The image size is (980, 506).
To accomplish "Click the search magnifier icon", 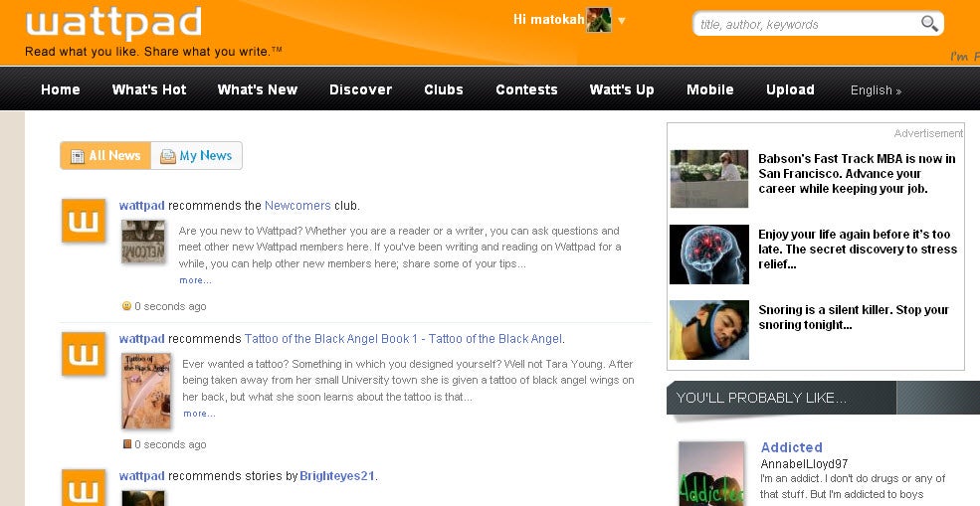I will click(929, 24).
